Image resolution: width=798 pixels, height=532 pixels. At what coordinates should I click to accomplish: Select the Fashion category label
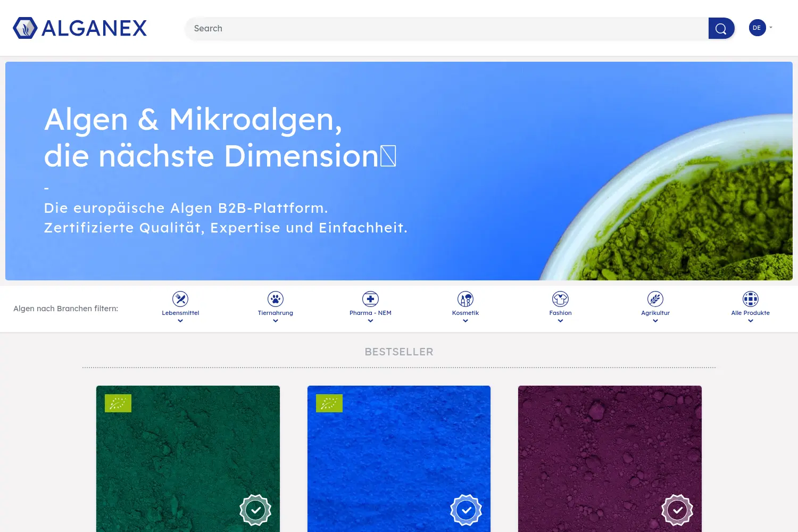[x=560, y=313]
